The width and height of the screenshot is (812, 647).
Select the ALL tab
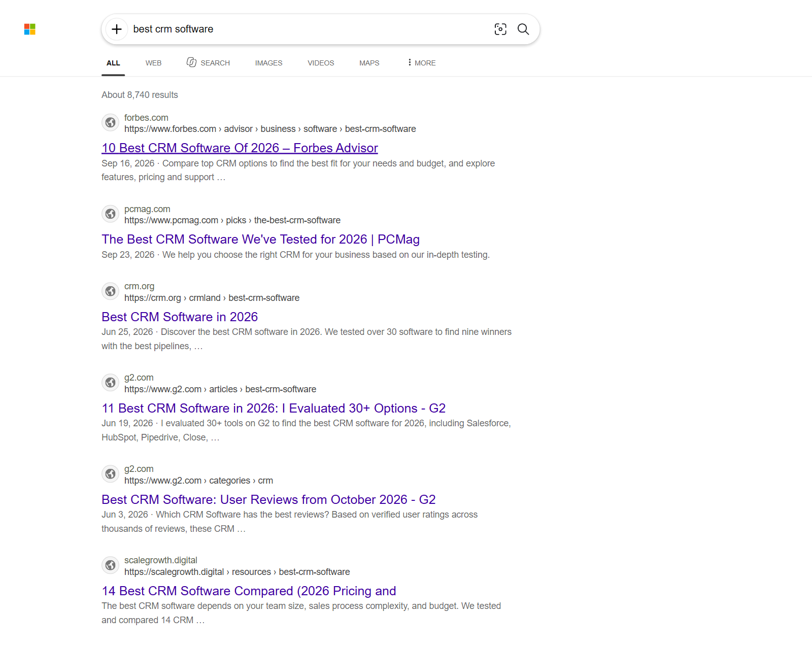pyautogui.click(x=113, y=63)
